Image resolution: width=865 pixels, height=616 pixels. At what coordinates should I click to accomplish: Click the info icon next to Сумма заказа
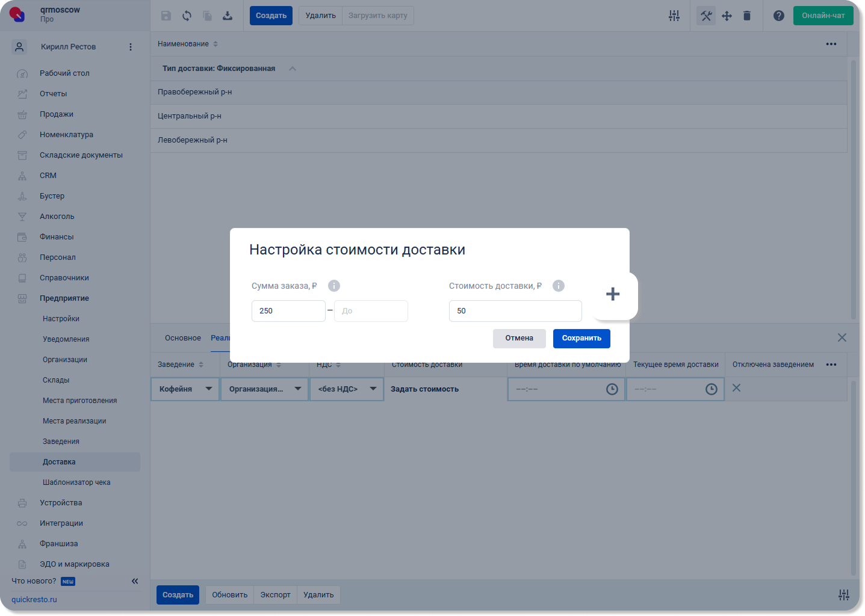point(334,286)
